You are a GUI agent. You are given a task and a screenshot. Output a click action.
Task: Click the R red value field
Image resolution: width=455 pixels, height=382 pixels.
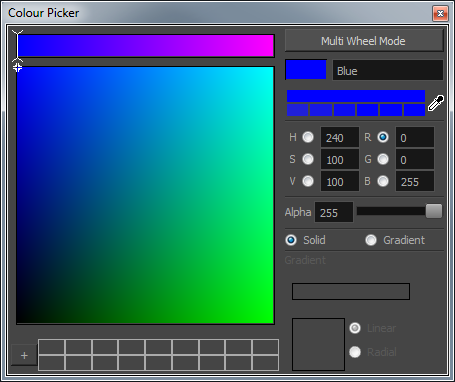coord(415,137)
